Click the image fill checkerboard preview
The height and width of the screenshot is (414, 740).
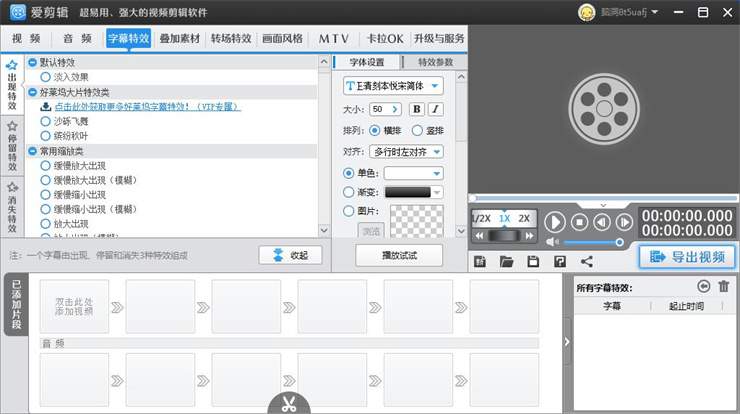[417, 221]
